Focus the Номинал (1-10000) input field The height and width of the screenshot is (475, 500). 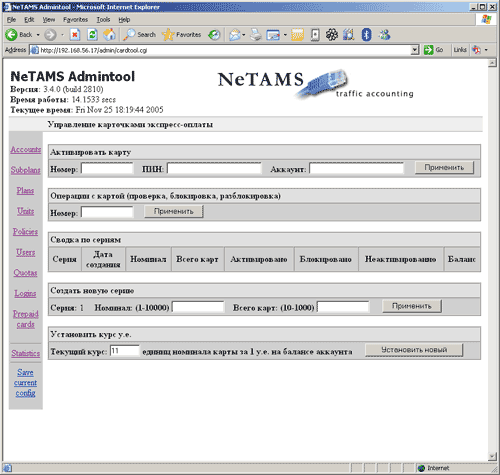click(198, 307)
